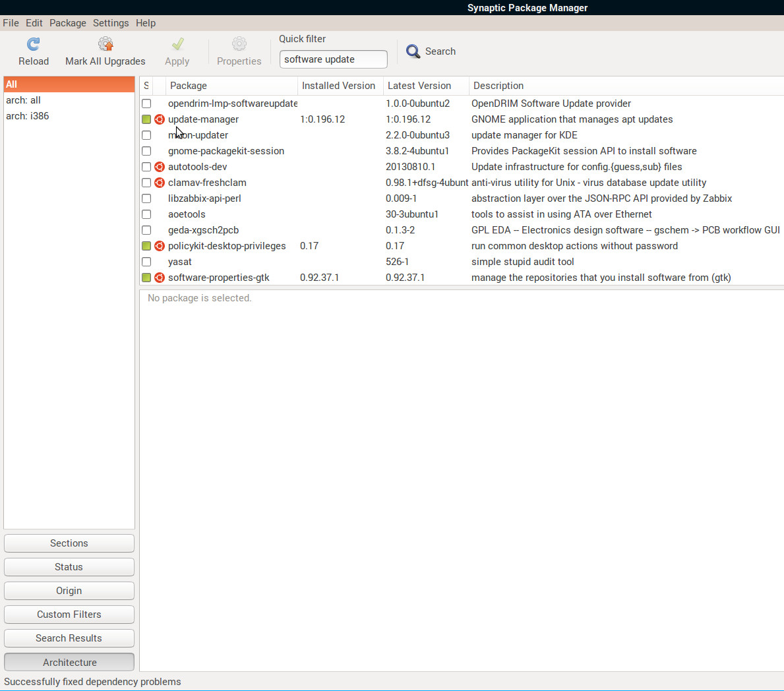Viewport: 784px width, 691px height.
Task: Tick the checkbox for gnome-packagekit-session
Action: (146, 151)
